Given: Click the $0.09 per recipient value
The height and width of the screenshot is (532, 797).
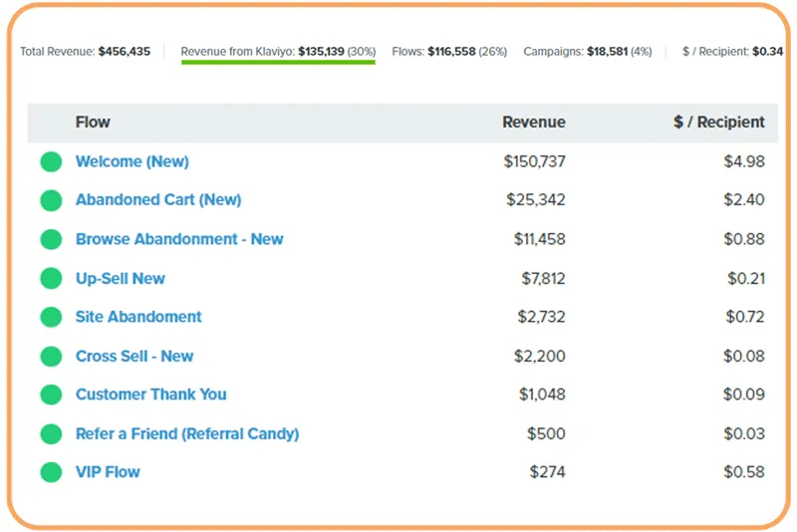Looking at the screenshot, I should [x=744, y=395].
